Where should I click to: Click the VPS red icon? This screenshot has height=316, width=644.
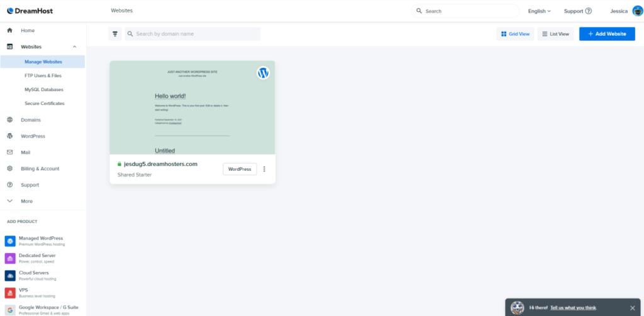(x=10, y=293)
